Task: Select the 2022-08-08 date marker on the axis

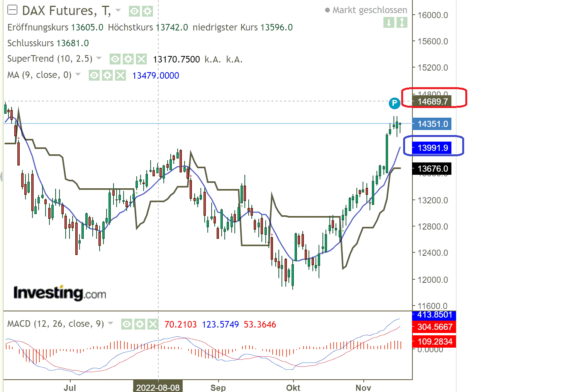Action: click(x=158, y=386)
